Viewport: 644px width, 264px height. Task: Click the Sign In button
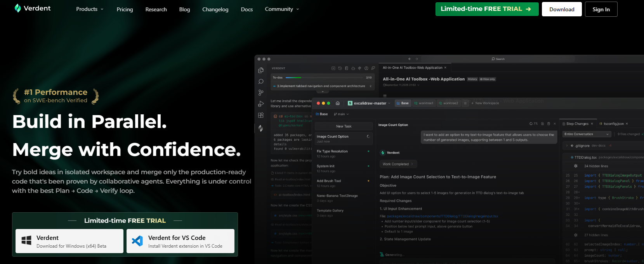[601, 9]
